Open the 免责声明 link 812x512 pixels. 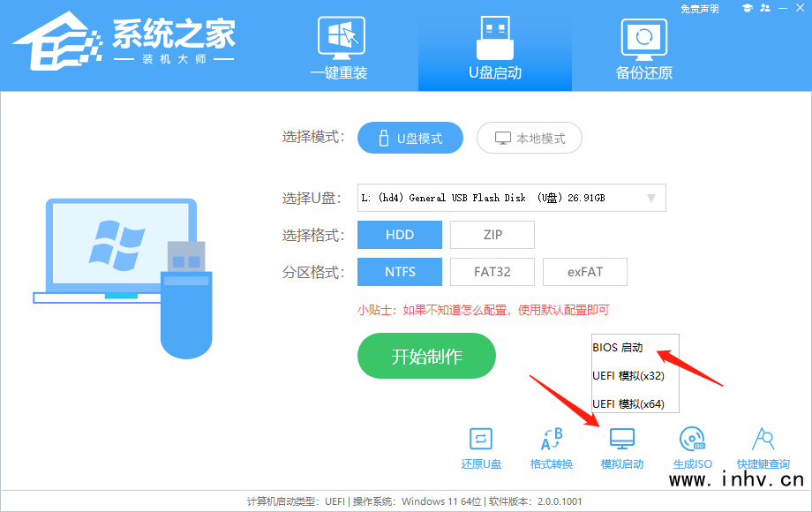[x=700, y=9]
